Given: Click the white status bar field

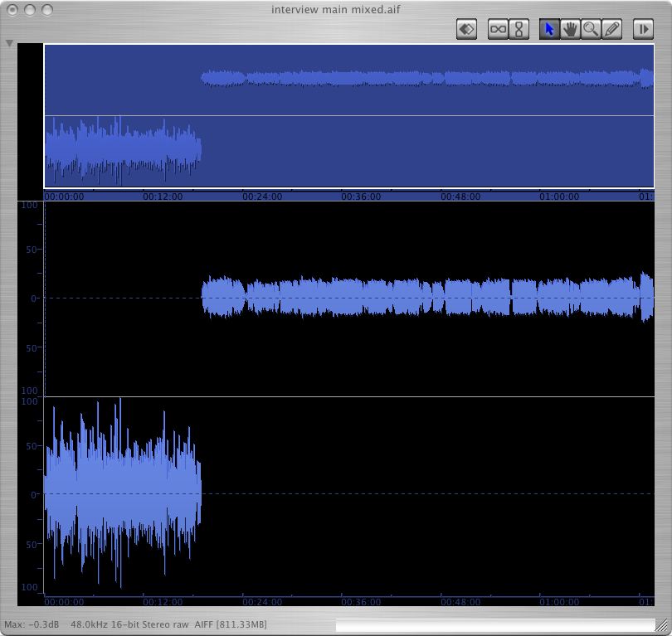Looking at the screenshot, I should (495, 625).
